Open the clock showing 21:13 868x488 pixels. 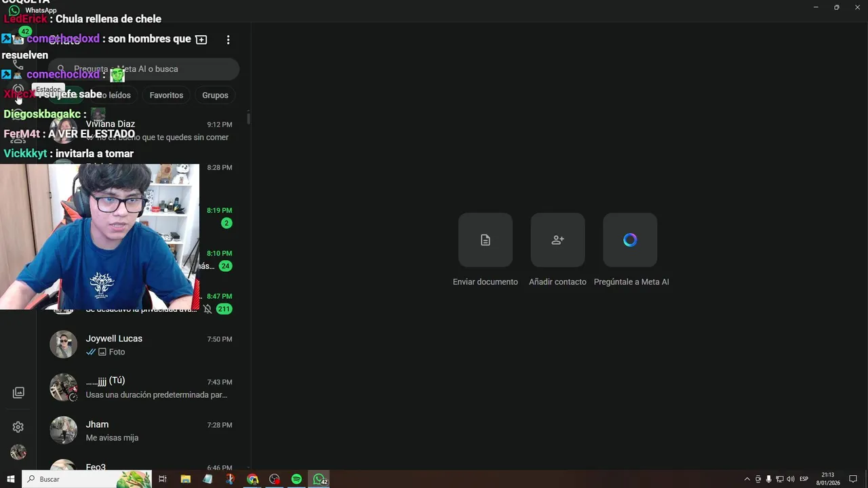(828, 479)
